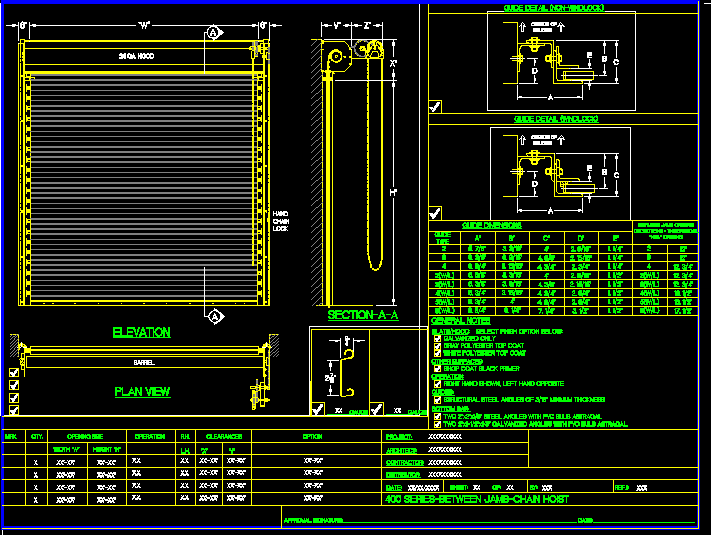Select the OTHER SURFACES notes heading

coord(457,362)
